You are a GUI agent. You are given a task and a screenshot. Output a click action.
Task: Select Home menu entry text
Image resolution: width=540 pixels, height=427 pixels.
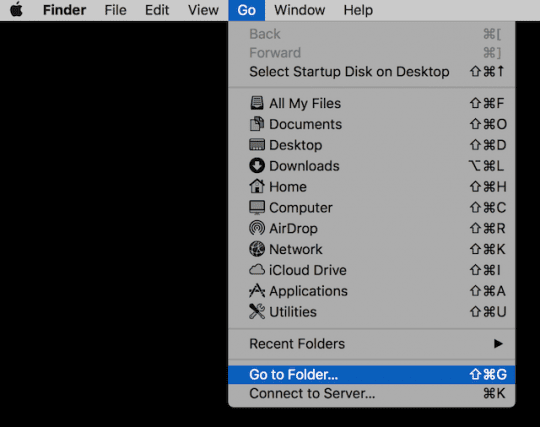click(288, 187)
